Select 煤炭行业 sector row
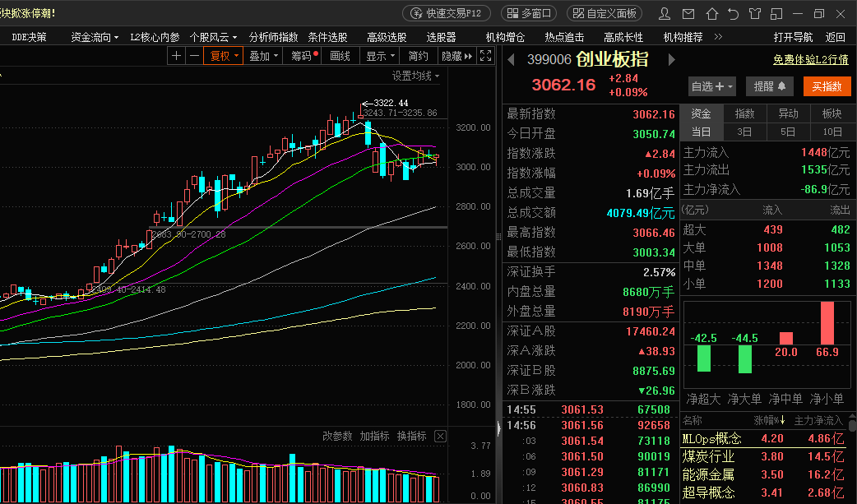 tap(763, 456)
